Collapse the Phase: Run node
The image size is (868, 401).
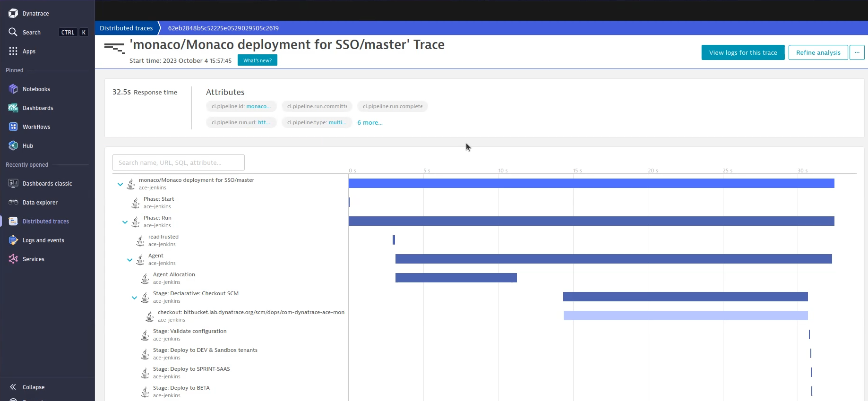[125, 222]
